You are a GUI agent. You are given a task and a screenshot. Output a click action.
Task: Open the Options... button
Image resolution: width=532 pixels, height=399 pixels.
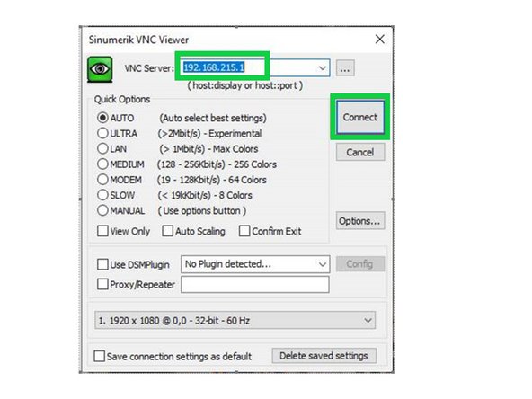pyautogui.click(x=360, y=221)
